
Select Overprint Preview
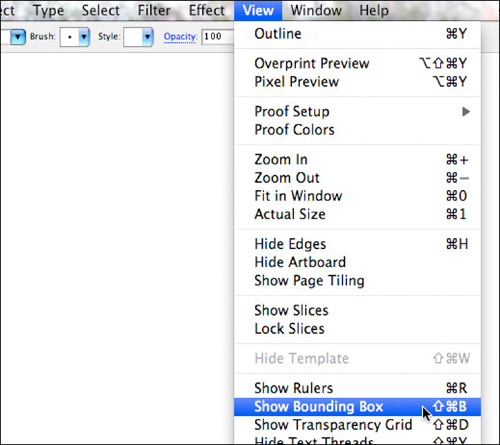click(357, 63)
